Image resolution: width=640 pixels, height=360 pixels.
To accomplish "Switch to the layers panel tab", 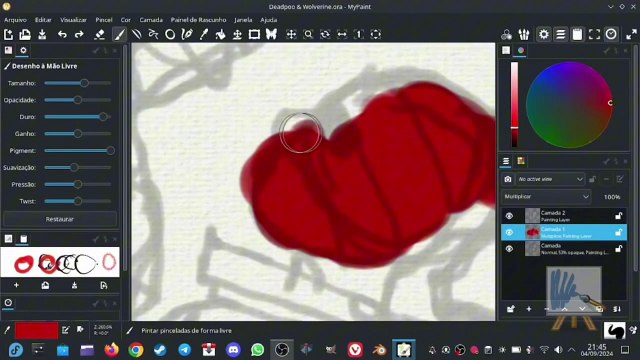I will [x=506, y=161].
